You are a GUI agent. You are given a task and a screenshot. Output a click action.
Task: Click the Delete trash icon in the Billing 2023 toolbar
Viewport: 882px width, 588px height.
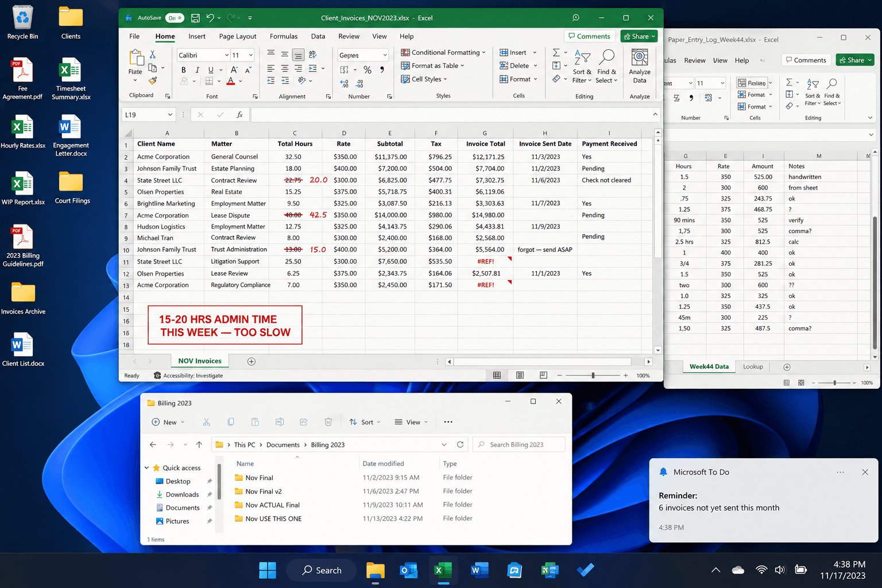328,422
